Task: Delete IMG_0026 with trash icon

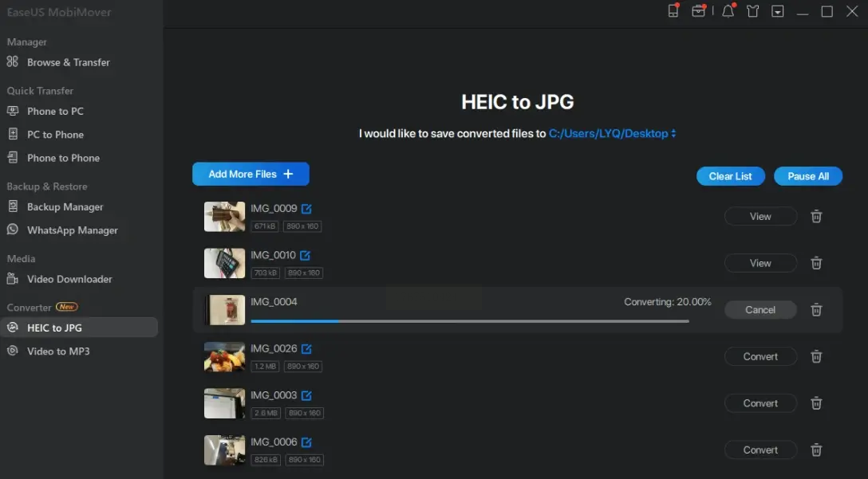Action: (816, 357)
